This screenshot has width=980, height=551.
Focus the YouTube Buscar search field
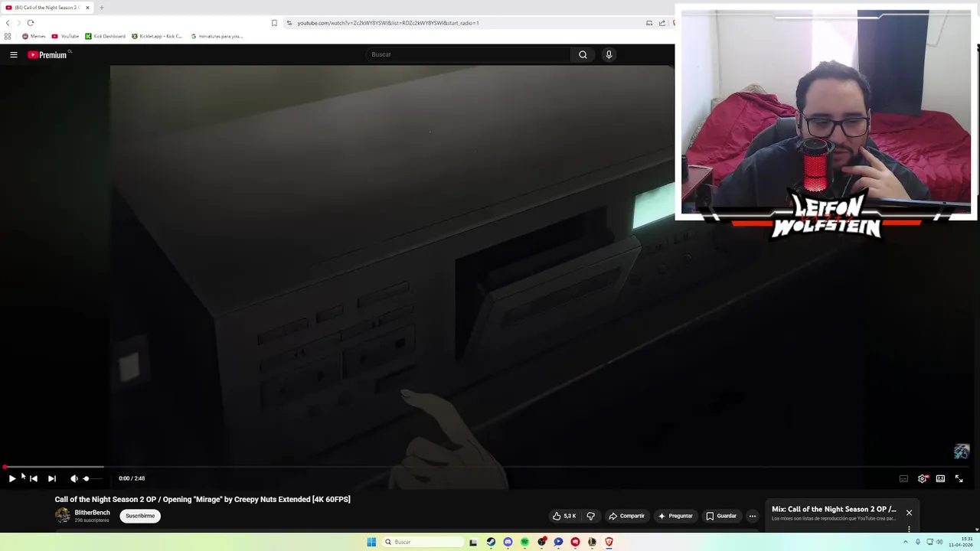[x=469, y=54]
